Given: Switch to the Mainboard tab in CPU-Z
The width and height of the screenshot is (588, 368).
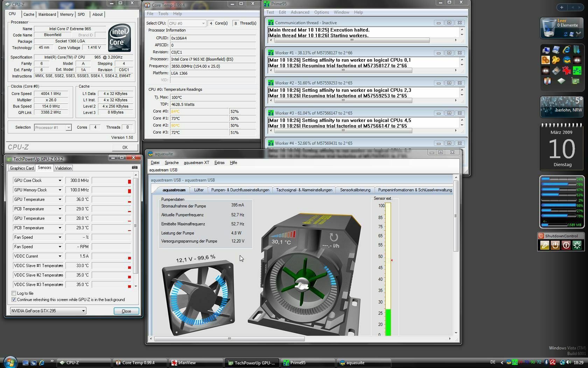Looking at the screenshot, I should tap(47, 14).
